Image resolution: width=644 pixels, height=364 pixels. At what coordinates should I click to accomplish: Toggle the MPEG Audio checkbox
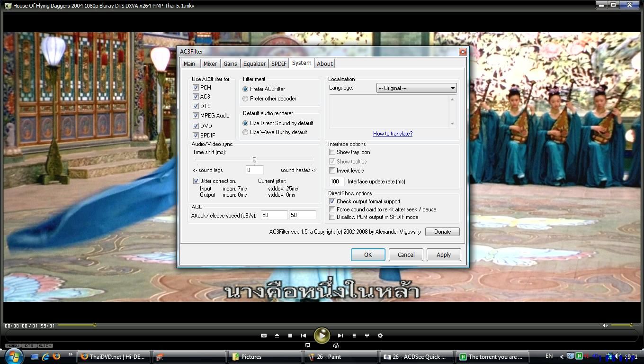click(x=196, y=116)
